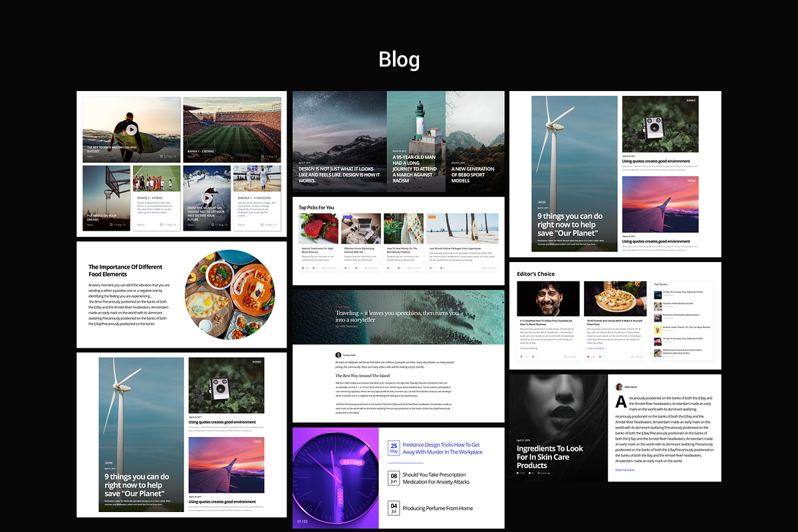Open Continue Reading under the Classified Ad article
This screenshot has width=798, height=532.
(529, 348)
